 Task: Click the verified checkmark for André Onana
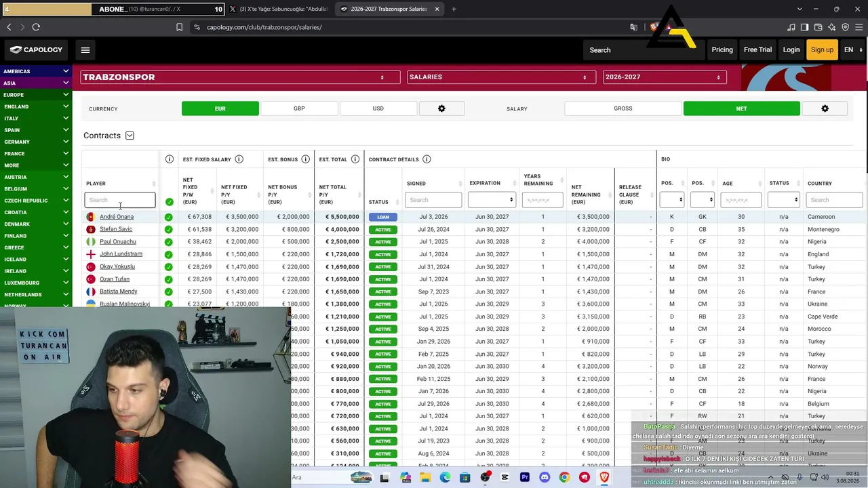tap(168, 217)
